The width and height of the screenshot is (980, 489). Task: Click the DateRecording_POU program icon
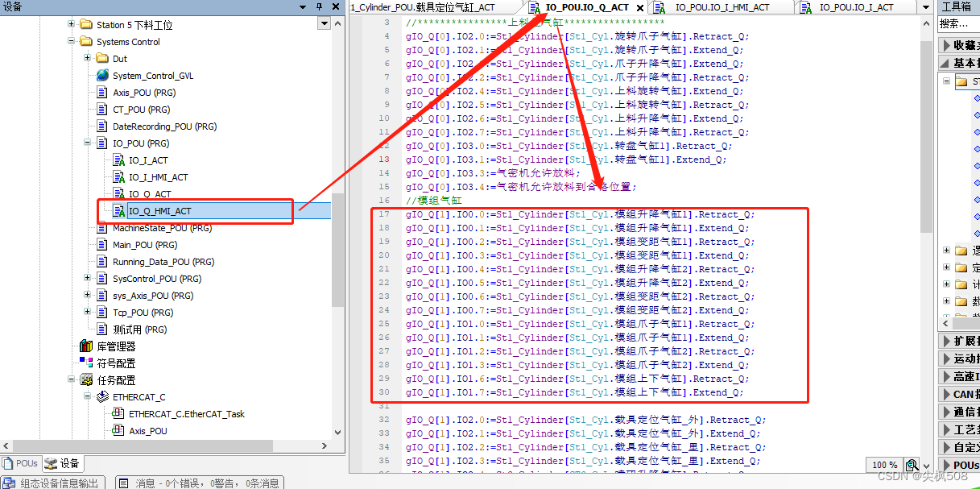click(x=102, y=126)
